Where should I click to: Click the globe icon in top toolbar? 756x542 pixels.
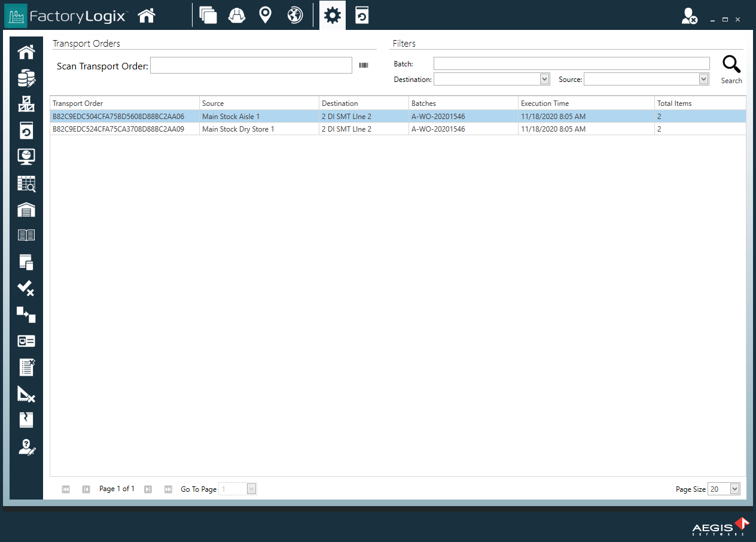pyautogui.click(x=295, y=16)
